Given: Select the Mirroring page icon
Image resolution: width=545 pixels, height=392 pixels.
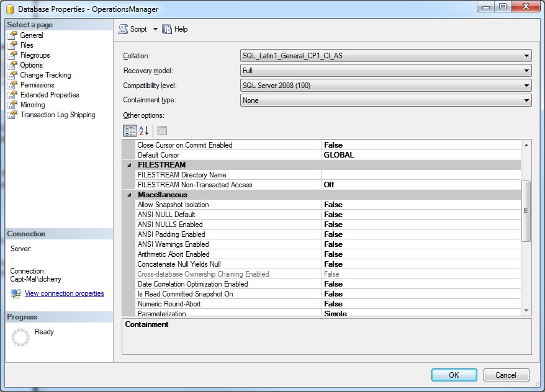Looking at the screenshot, I should pos(12,105).
